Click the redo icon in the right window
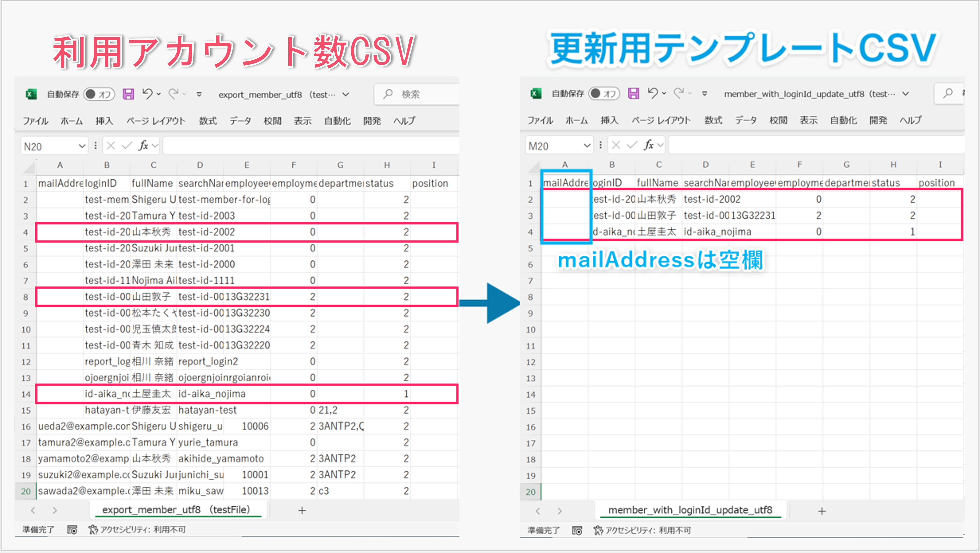The width and height of the screenshot is (980, 553). [x=679, y=93]
